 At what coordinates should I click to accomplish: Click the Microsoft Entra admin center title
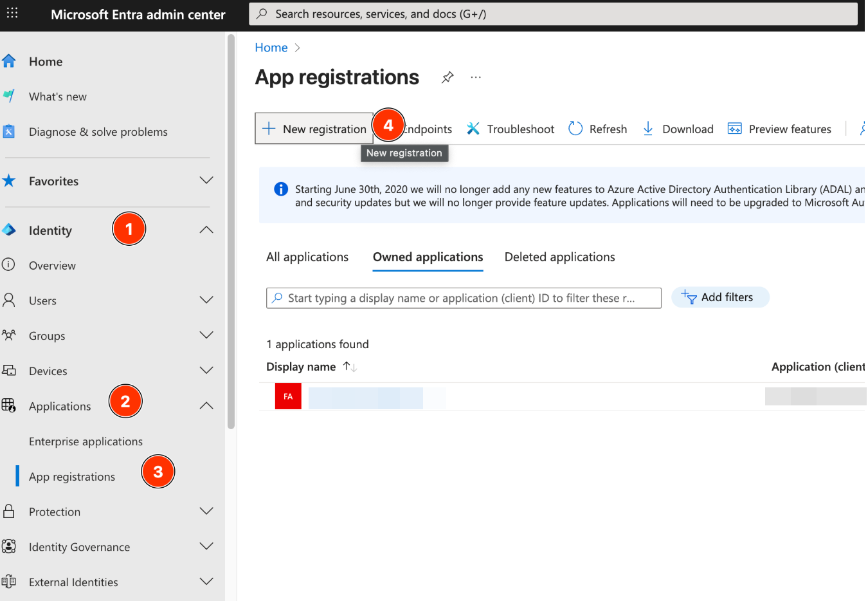pos(138,14)
